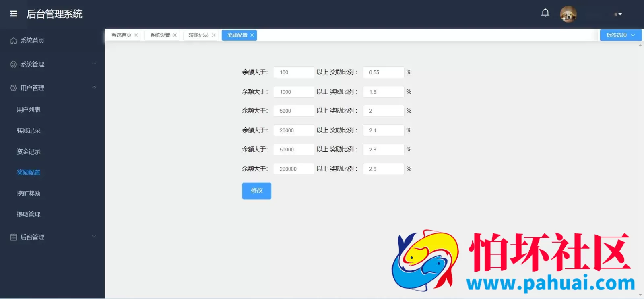Click the reward ratio field in the 50000 row
Screen dimensions: 644x299
click(383, 149)
